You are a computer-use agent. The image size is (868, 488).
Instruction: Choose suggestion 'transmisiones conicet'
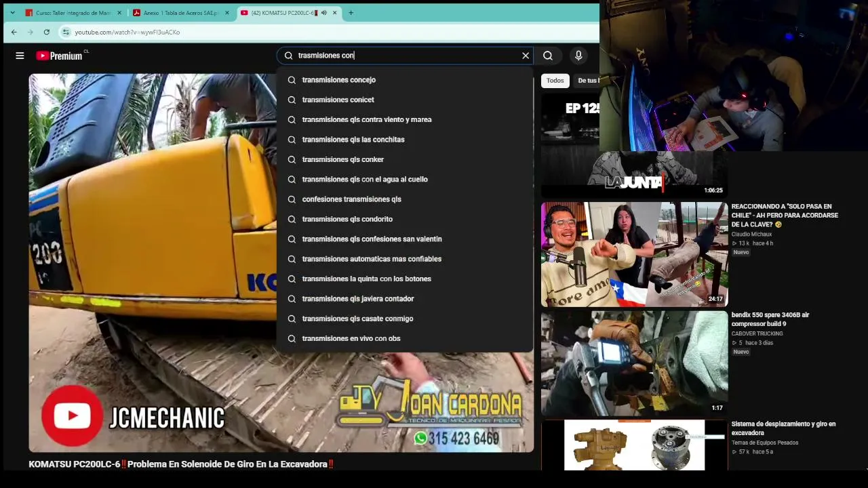point(405,100)
